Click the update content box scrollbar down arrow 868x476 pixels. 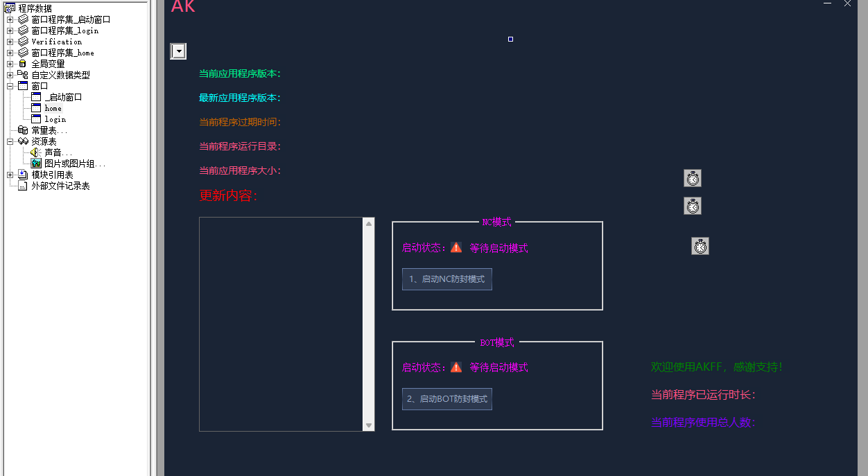[369, 425]
